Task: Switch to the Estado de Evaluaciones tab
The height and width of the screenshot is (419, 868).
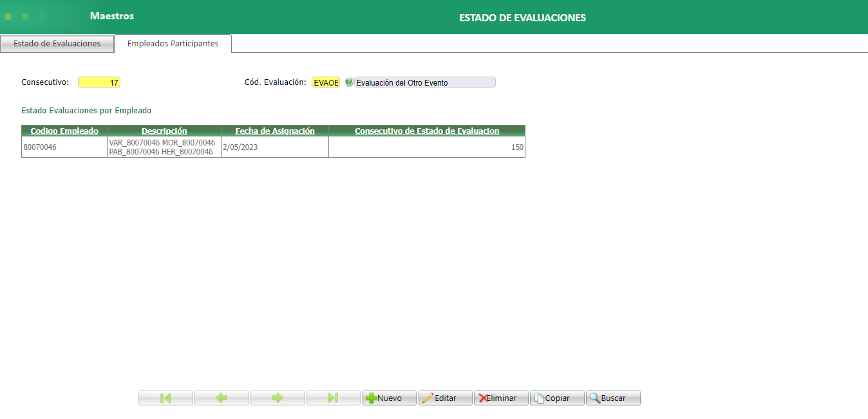Action: pyautogui.click(x=57, y=43)
